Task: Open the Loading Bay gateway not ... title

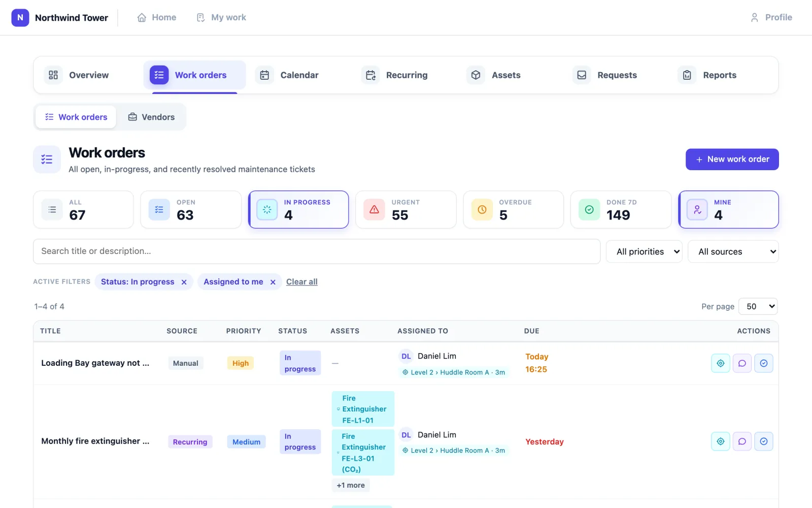Action: click(95, 363)
